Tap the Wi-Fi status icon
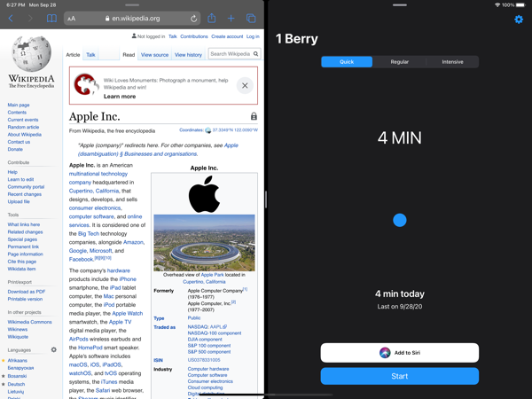Screen dimensions: 532x399 [x=497, y=5]
